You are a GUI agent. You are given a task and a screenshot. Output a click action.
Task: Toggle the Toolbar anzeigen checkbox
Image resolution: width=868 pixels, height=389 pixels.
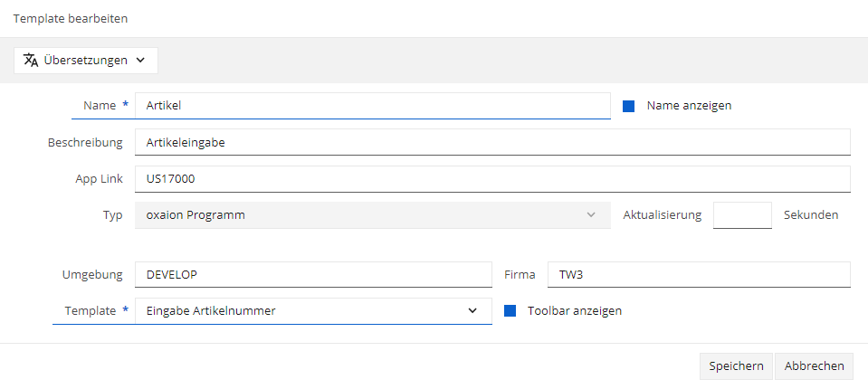510,311
